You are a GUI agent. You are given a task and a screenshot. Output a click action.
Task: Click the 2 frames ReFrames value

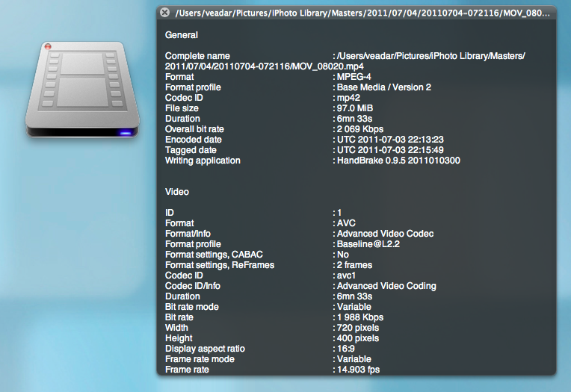pos(354,265)
